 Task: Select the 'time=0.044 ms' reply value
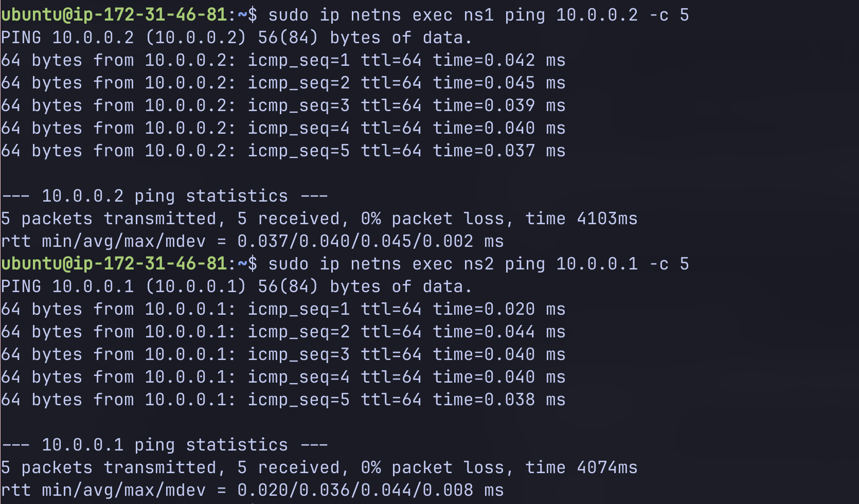click(x=498, y=332)
